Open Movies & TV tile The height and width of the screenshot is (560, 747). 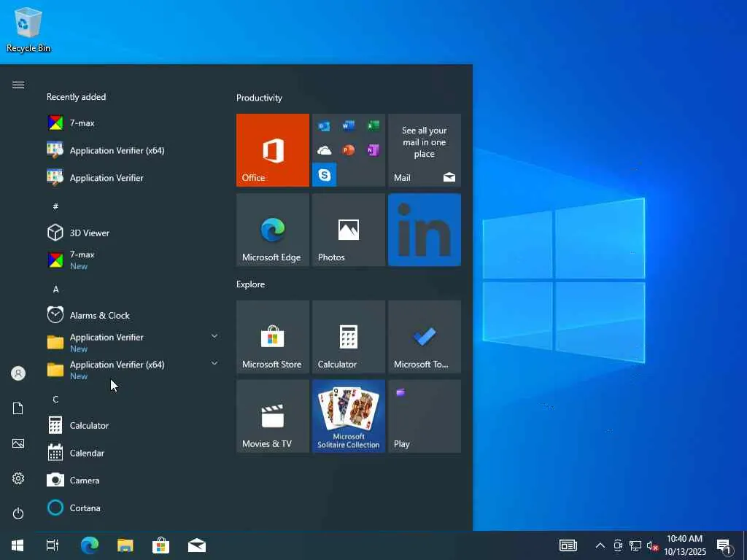(272, 416)
